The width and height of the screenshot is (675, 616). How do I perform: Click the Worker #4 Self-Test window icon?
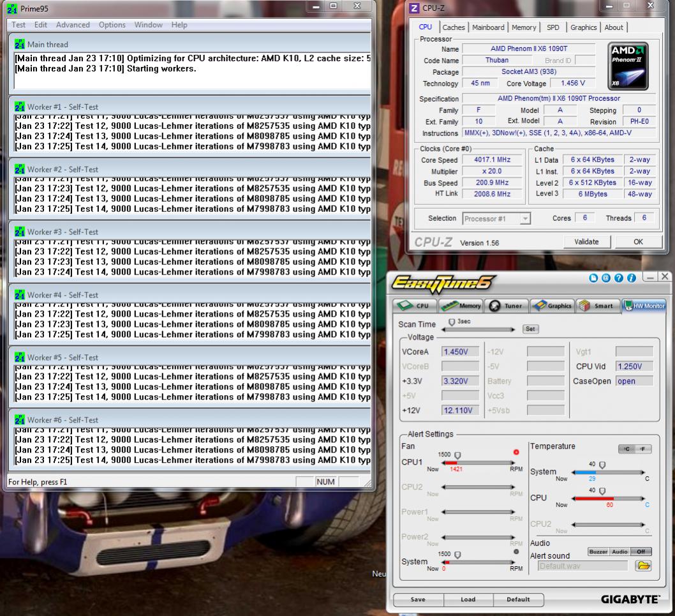pyautogui.click(x=19, y=295)
